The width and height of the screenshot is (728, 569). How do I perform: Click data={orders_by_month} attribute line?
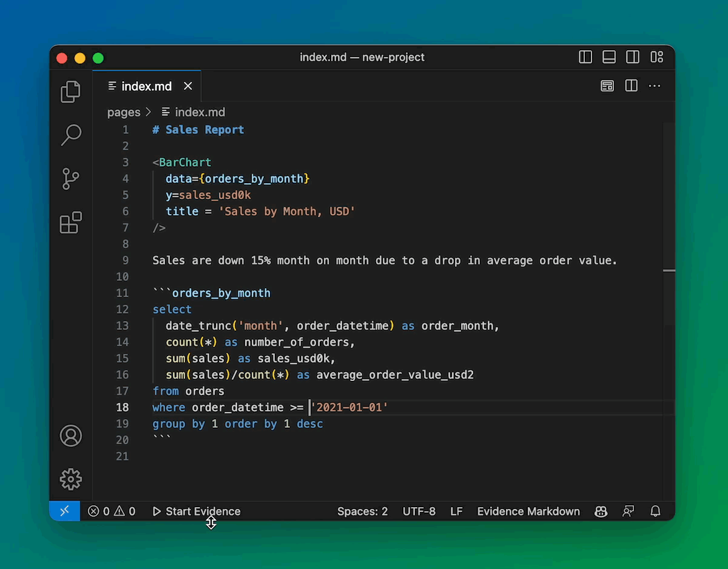coord(238,179)
